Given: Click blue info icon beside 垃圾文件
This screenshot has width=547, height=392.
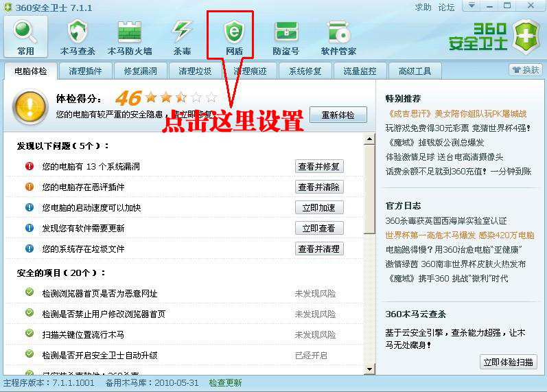Looking at the screenshot, I should click(x=30, y=249).
